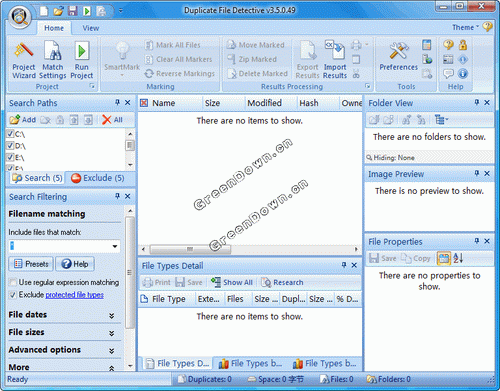The height and width of the screenshot is (391, 500).
Task: Uncheck the C:\ search path
Action: pos(10,134)
